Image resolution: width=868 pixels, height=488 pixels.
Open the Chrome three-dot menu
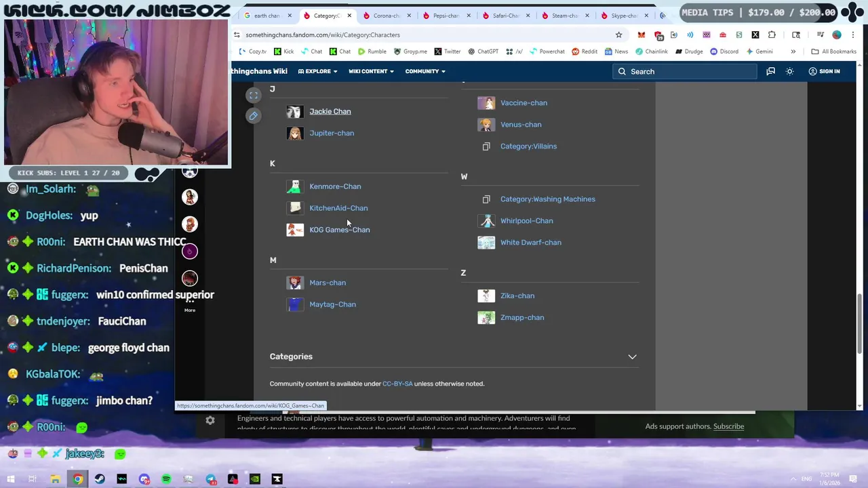pos(853,35)
